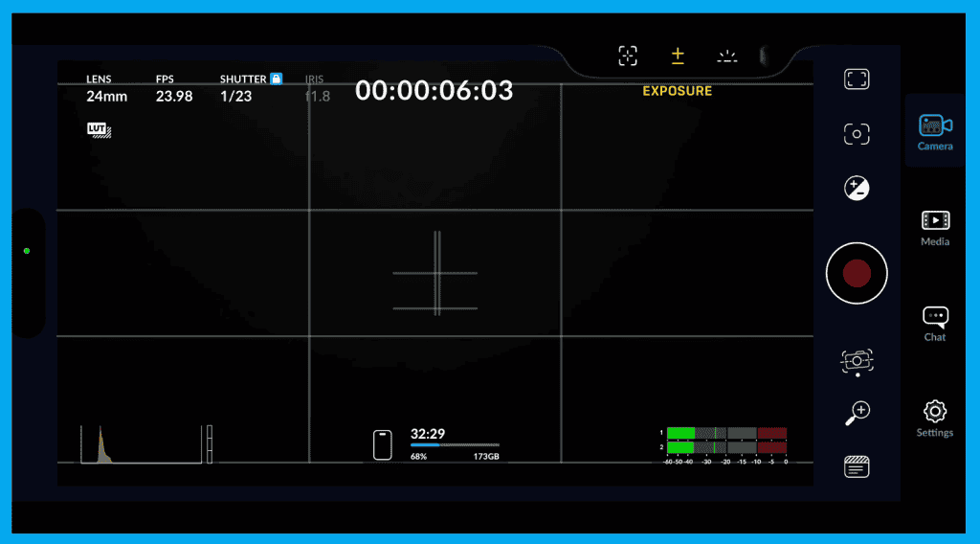The image size is (980, 544).
Task: Open the slate clapperboard icon
Action: coord(857,466)
